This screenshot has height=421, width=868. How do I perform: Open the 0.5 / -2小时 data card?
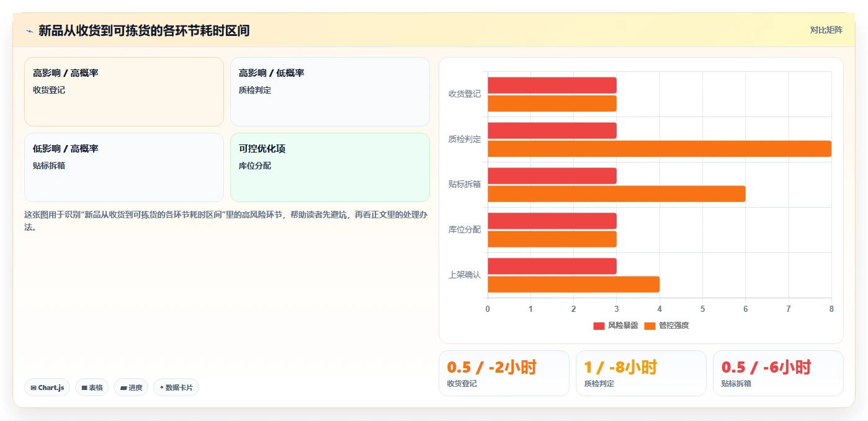tap(504, 373)
